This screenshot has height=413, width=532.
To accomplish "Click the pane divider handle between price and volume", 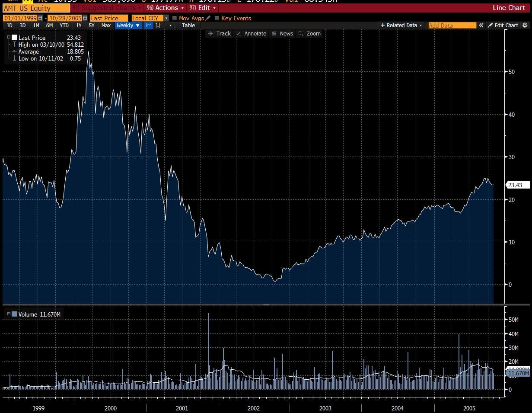I will [266, 305].
